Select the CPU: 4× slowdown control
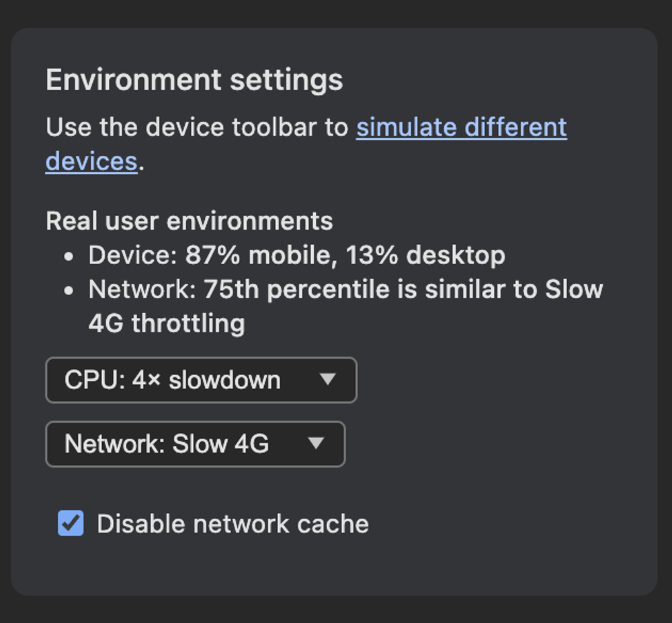The image size is (672, 623). (x=200, y=380)
